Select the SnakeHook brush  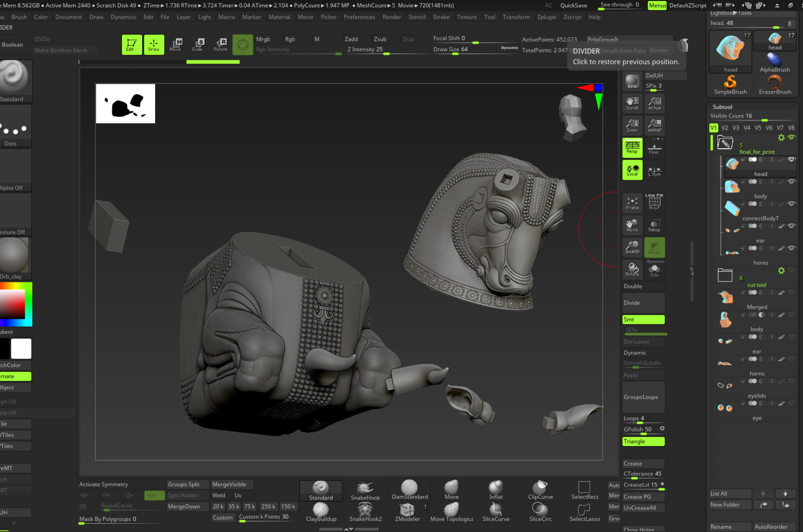365,491
